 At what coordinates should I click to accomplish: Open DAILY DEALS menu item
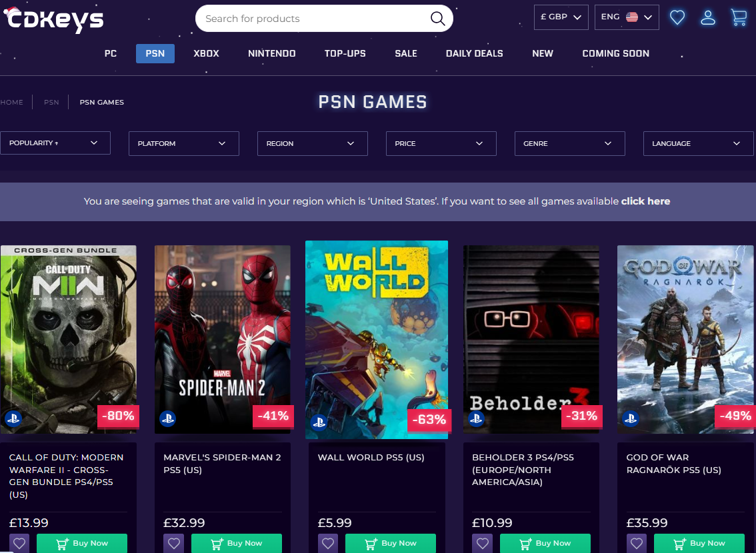[475, 53]
